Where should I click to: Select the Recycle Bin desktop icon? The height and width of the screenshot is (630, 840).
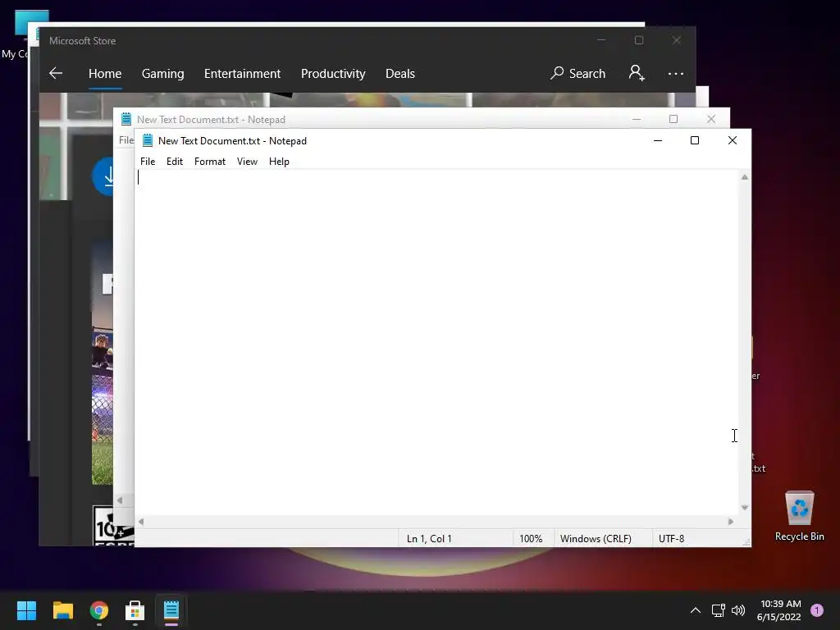pyautogui.click(x=799, y=515)
